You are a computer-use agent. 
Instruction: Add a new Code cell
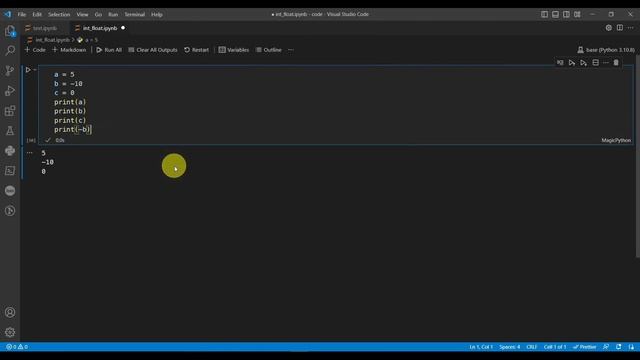35,50
